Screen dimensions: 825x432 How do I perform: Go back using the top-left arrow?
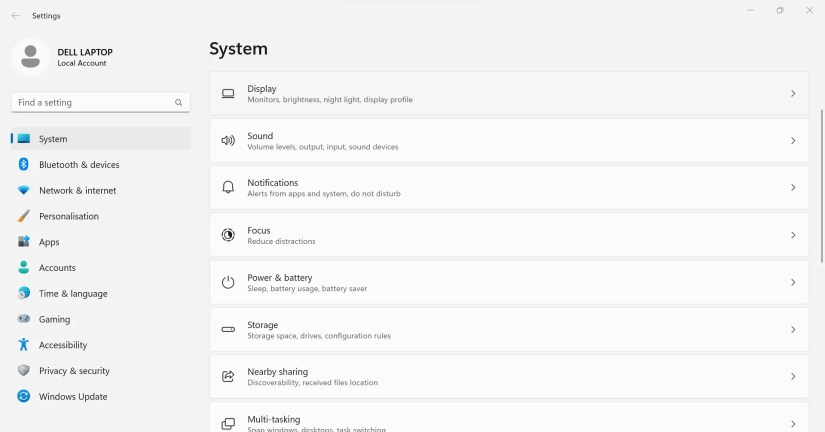[15, 15]
